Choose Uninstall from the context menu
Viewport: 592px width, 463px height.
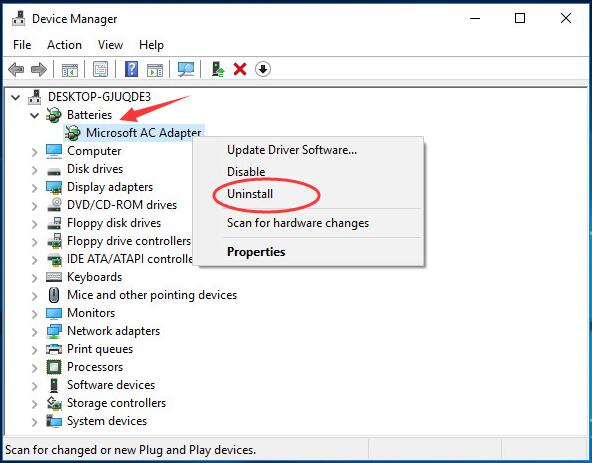pyautogui.click(x=250, y=194)
